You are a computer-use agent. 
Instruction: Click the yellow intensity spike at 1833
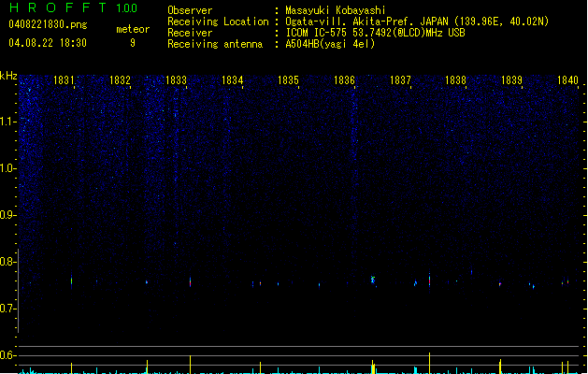pos(190,365)
